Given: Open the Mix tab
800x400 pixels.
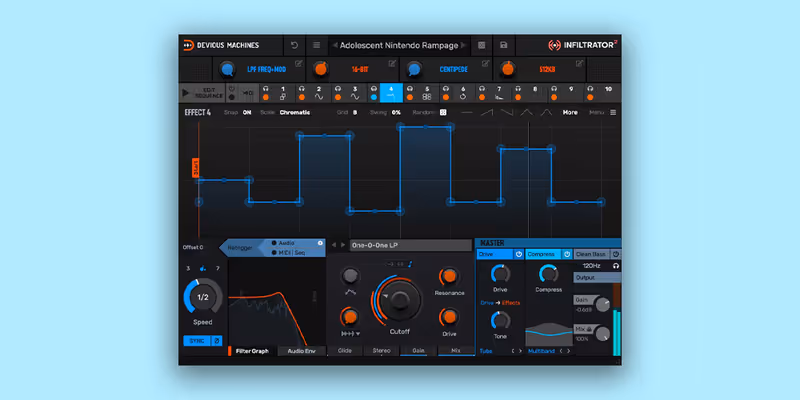Looking at the screenshot, I should tap(456, 351).
